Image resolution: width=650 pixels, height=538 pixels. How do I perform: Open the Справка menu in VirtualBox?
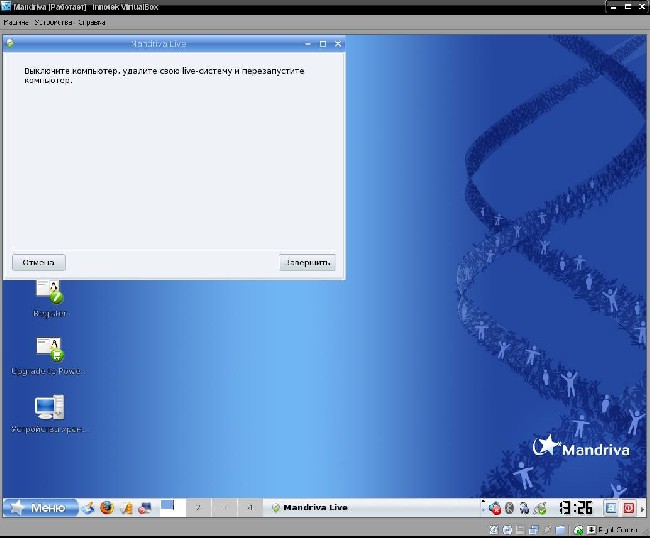[92, 22]
